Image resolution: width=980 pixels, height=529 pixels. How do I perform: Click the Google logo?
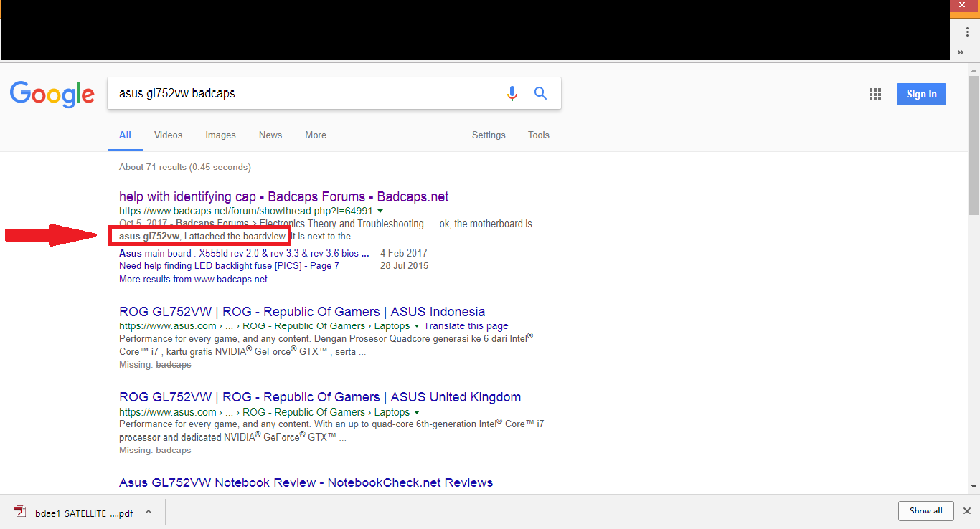52,94
